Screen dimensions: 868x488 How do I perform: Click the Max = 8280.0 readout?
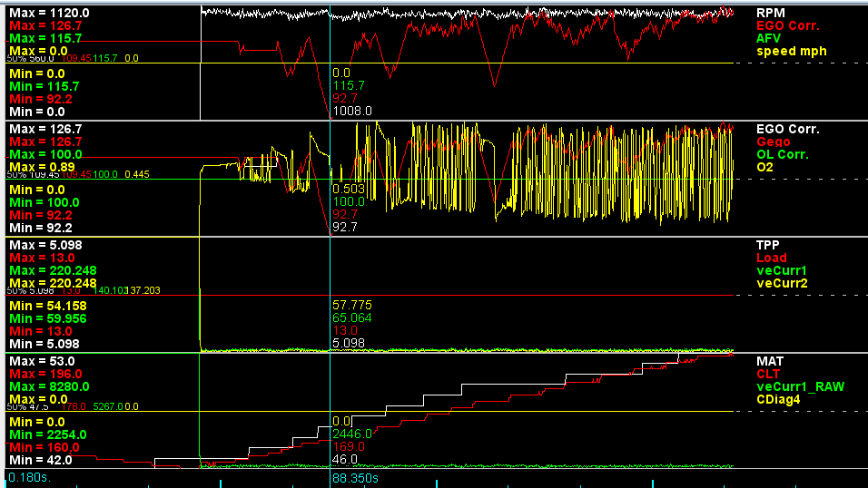[49, 386]
